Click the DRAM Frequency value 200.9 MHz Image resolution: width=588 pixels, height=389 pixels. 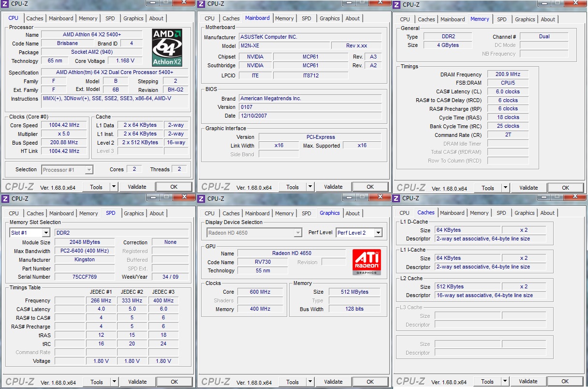click(508, 75)
